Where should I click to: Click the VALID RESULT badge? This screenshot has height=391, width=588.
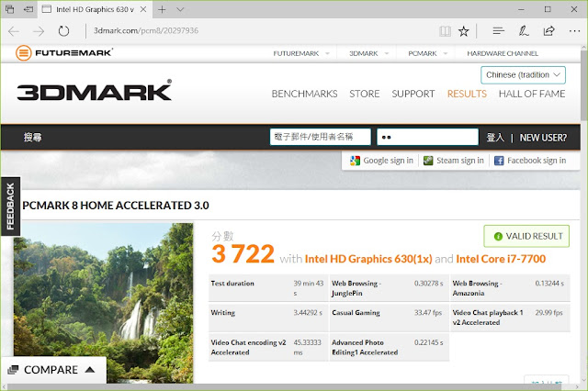(526, 236)
